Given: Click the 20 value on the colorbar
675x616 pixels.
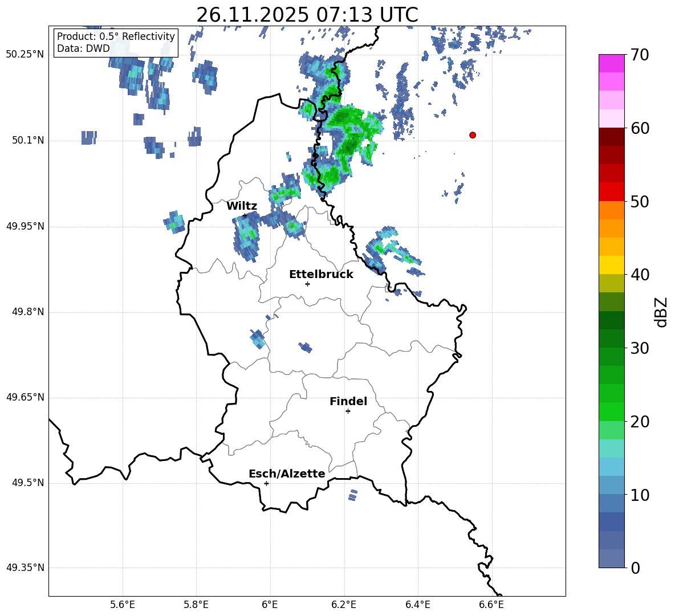Looking at the screenshot, I should 640,422.
